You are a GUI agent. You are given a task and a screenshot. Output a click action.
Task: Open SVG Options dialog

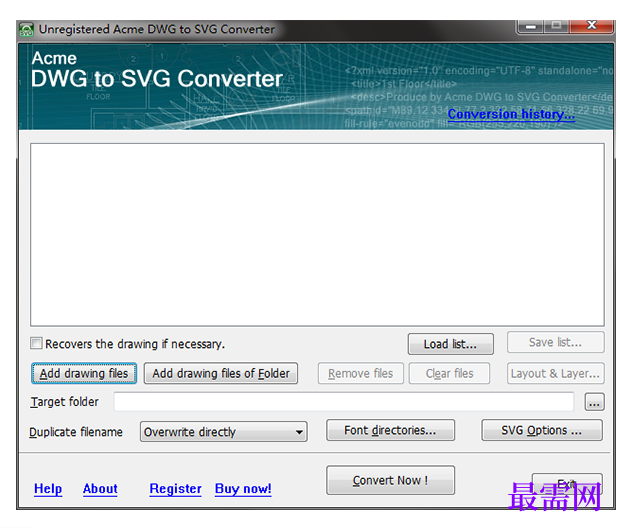542,430
